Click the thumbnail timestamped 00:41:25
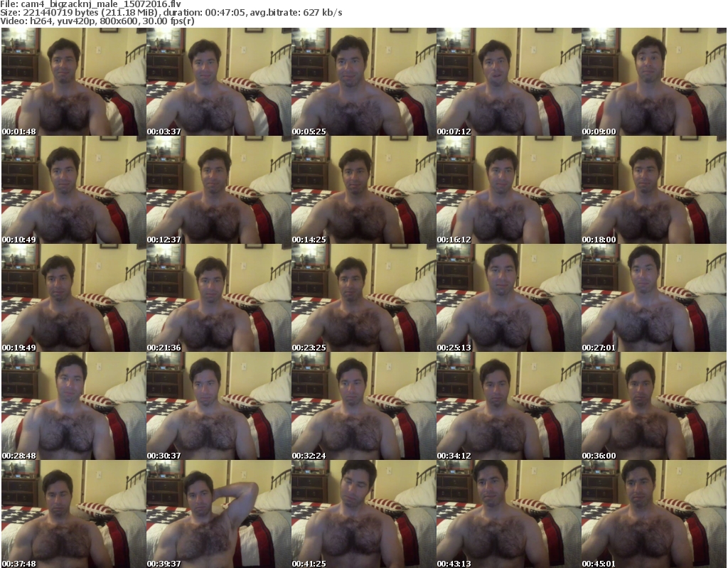Image resolution: width=728 pixels, height=568 pixels. tap(363, 514)
